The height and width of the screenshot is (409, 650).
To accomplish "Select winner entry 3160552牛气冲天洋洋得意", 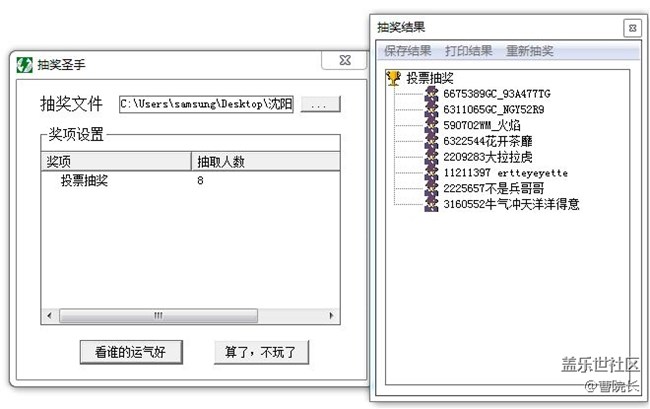I will (x=511, y=204).
